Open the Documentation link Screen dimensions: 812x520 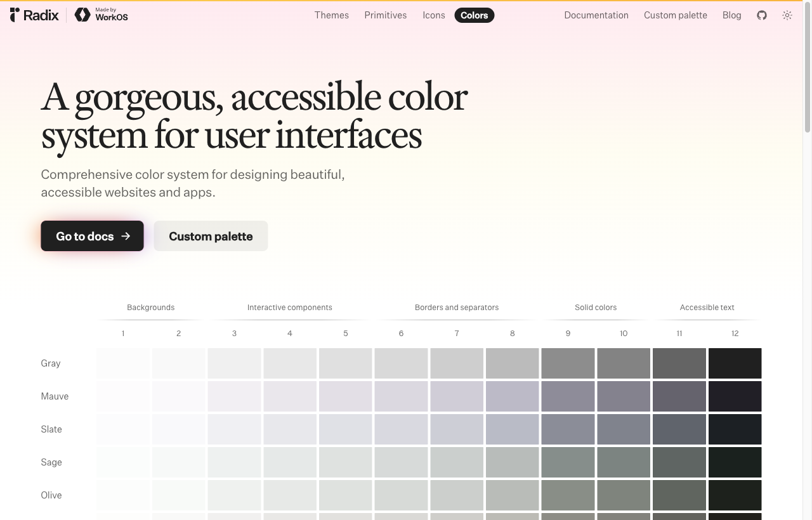pos(596,15)
